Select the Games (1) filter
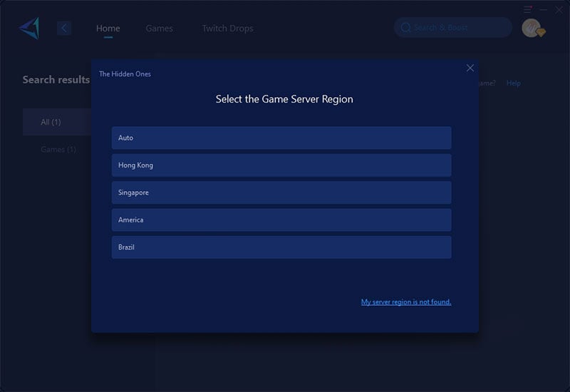570x392 pixels. [x=58, y=150]
